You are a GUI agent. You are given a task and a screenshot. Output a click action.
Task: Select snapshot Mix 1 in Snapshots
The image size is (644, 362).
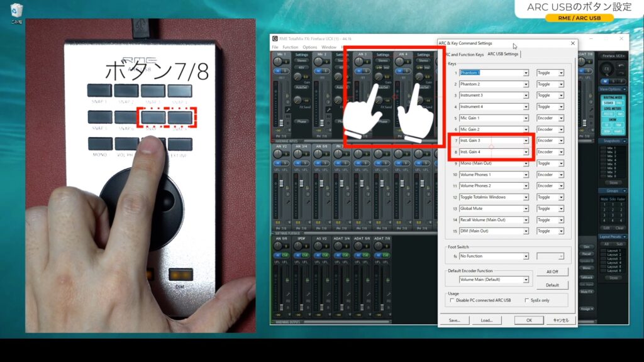611,148
